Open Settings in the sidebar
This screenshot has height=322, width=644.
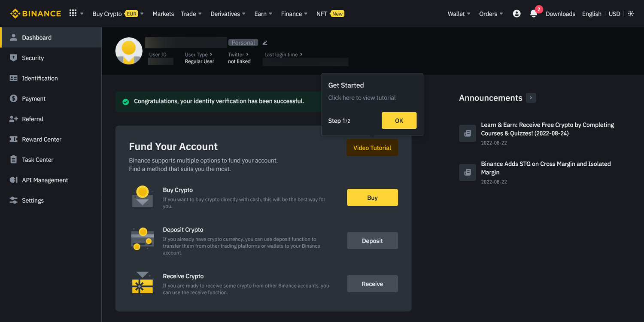51,200
